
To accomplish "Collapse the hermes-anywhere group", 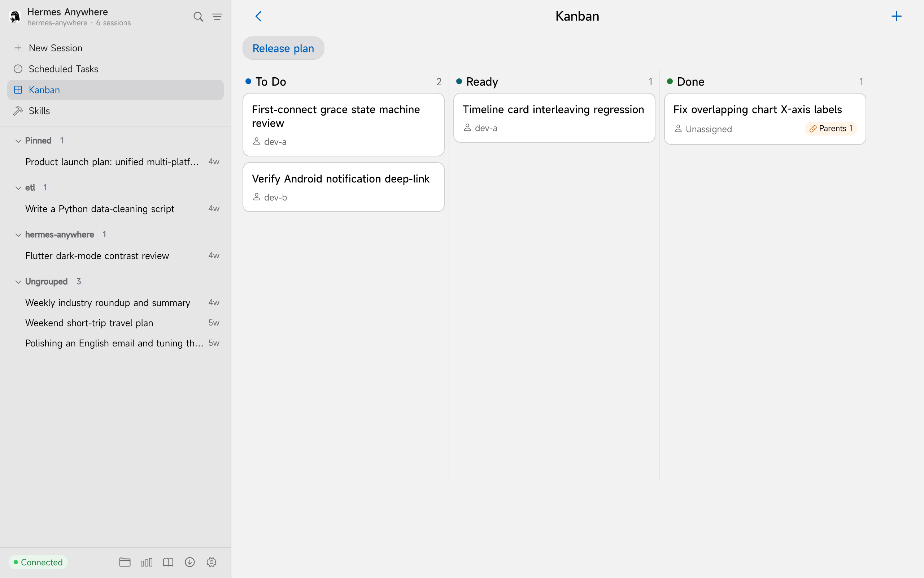I will (x=18, y=235).
